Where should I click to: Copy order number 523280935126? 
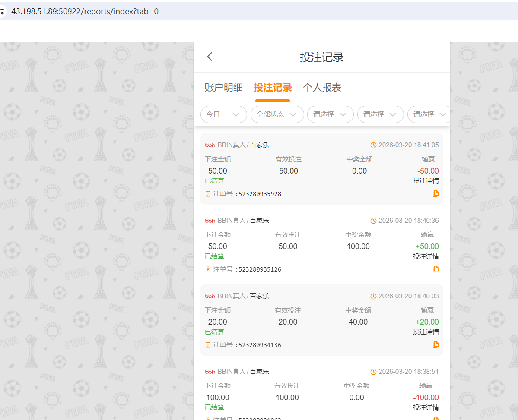pyautogui.click(x=435, y=269)
